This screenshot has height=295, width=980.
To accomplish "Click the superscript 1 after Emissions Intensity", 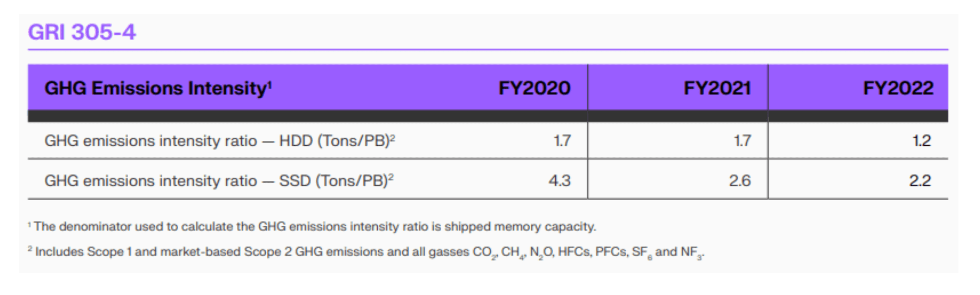I will 270,84.
